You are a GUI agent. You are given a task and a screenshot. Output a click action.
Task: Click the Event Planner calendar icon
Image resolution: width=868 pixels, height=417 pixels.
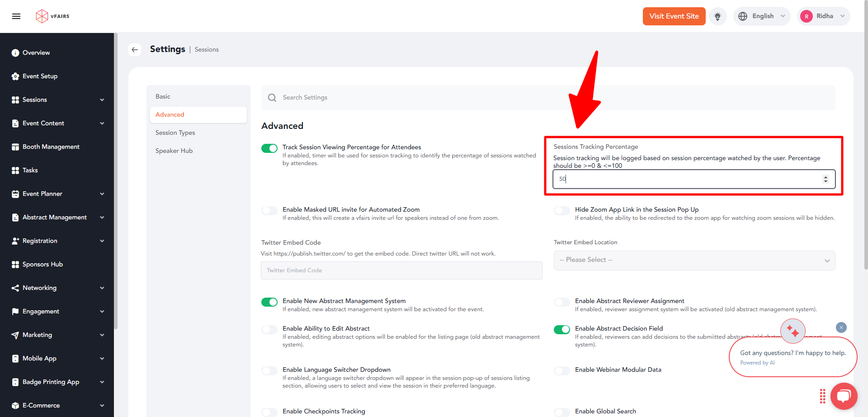point(15,194)
